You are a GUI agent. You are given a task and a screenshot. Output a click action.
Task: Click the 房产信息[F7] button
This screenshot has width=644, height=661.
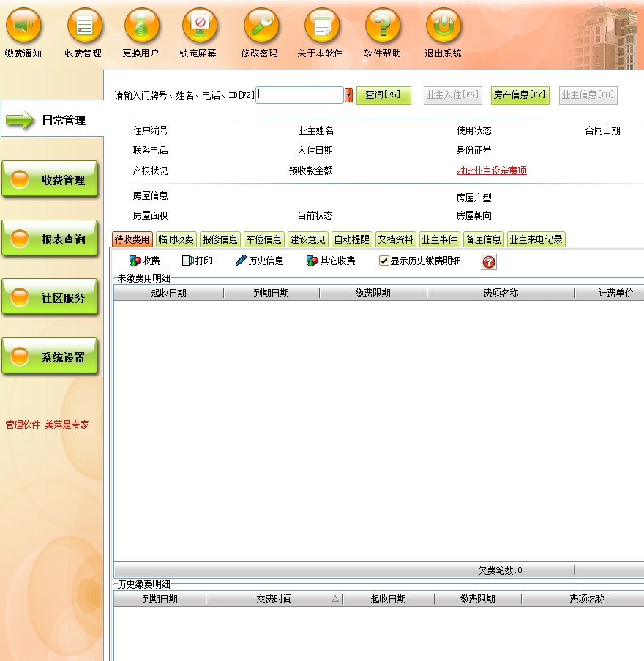520,95
